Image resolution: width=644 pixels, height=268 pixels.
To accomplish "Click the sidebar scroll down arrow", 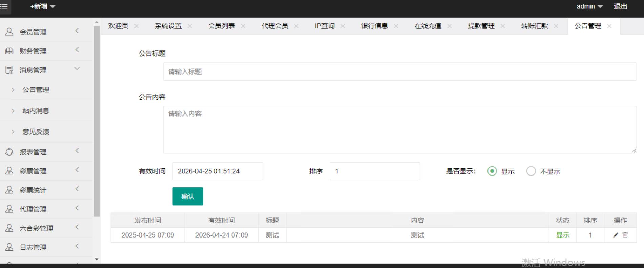I will click(x=97, y=259).
